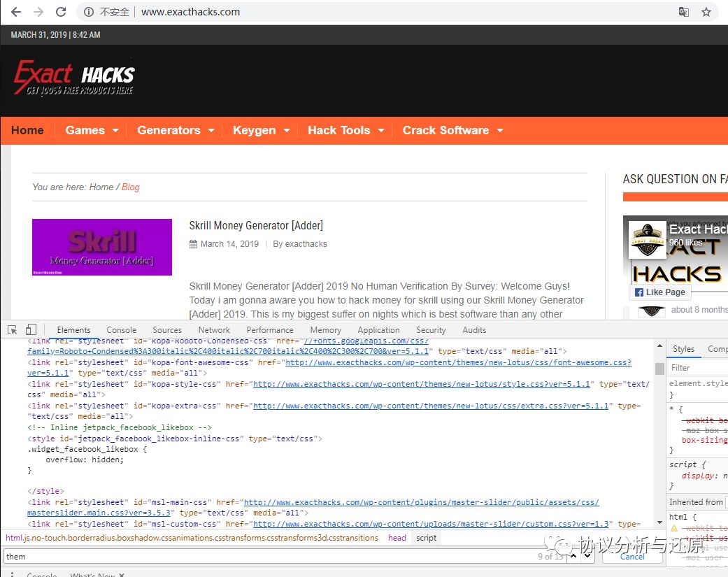728x577 pixels.
Task: Click the Exact Hacks site logo
Action: click(74, 78)
